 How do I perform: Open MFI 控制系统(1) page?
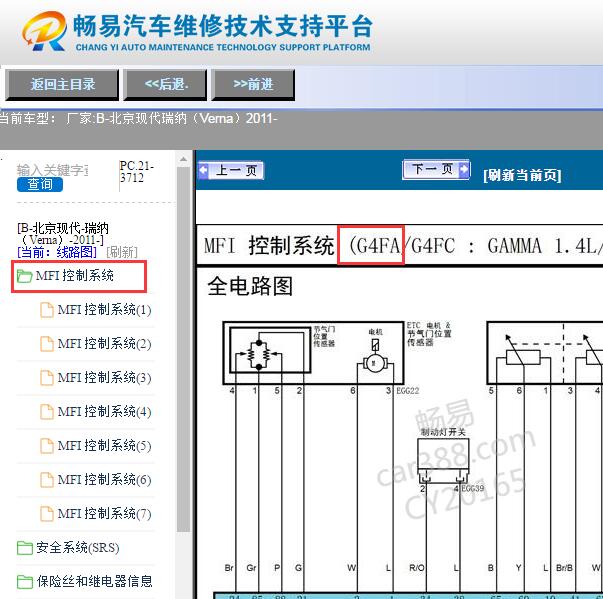coord(104,310)
